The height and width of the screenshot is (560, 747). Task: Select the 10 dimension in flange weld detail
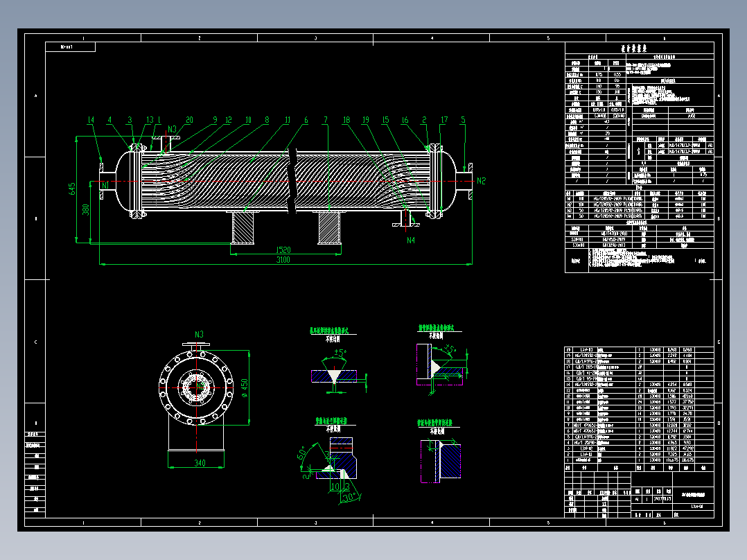[x=335, y=487]
